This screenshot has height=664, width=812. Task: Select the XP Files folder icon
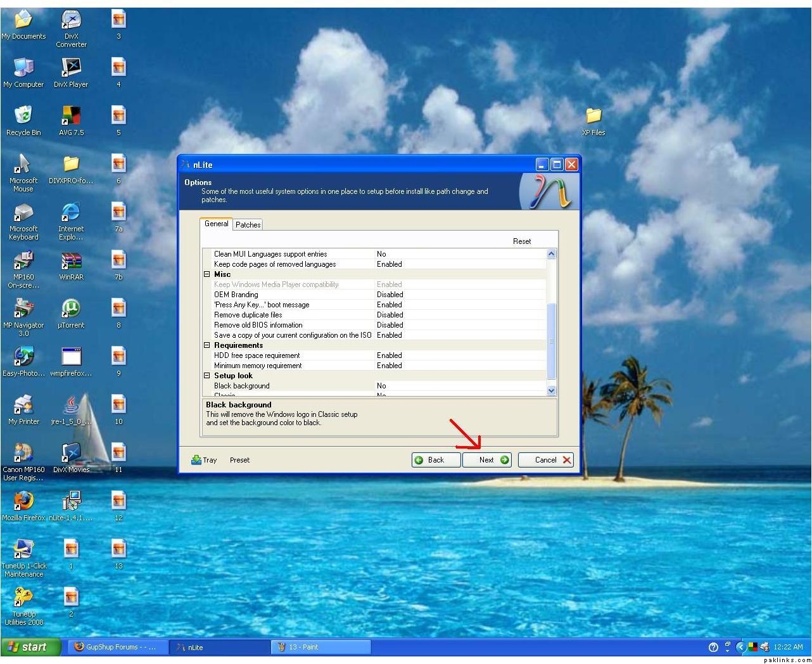(x=593, y=117)
